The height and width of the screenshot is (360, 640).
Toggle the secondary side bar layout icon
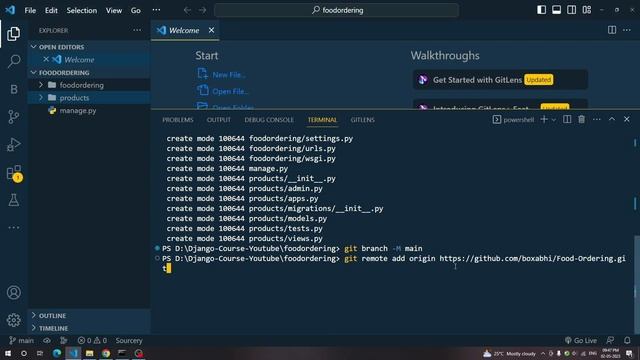tap(571, 10)
